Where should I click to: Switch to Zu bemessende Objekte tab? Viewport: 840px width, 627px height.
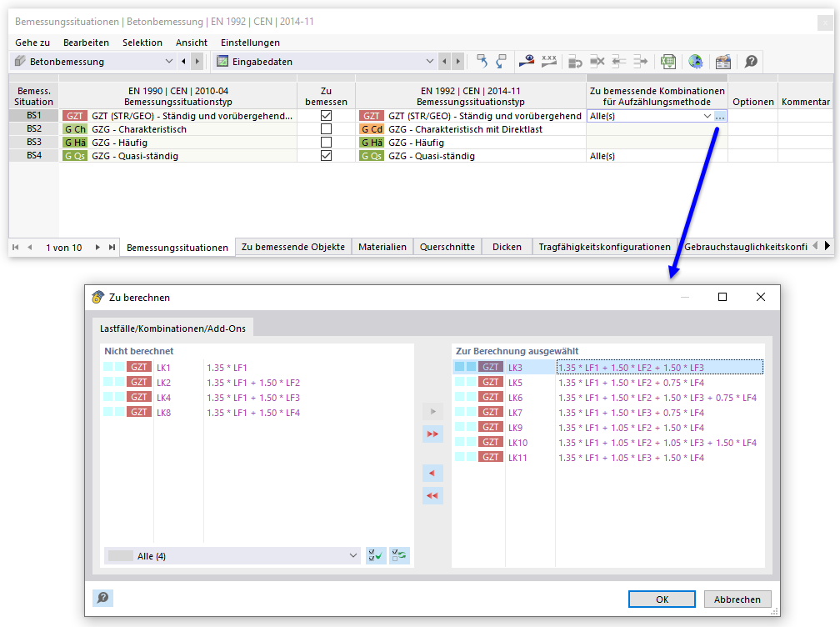[293, 247]
